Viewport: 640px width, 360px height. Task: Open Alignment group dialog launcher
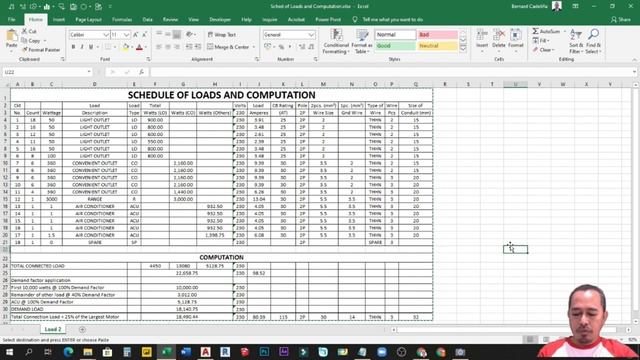[257, 60]
